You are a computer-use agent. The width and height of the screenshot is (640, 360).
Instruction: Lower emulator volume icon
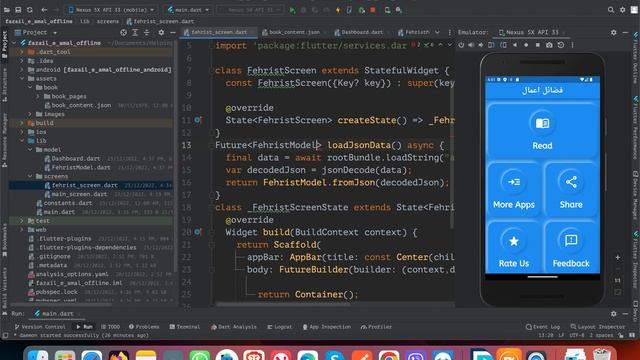[481, 45]
